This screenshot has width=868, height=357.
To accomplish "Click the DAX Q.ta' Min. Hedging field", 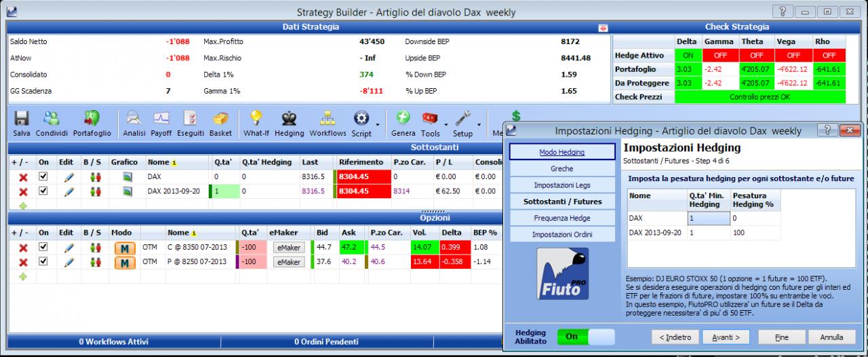I will click(709, 218).
